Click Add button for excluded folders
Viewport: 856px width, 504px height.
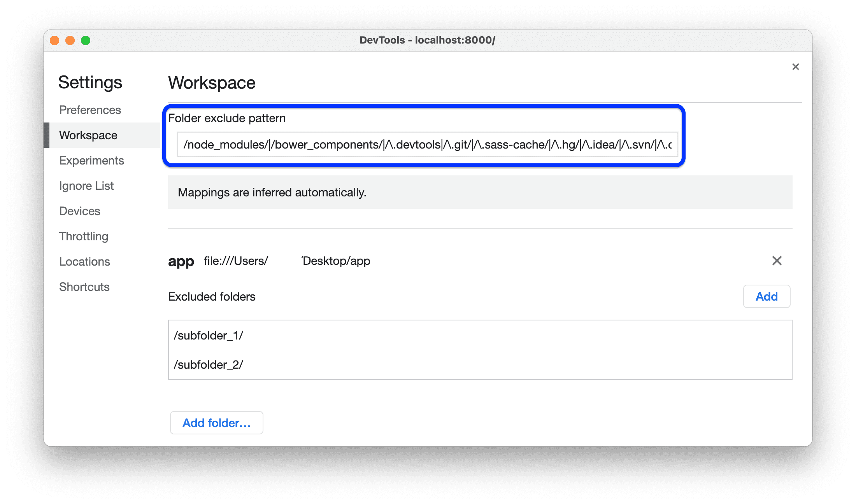767,296
